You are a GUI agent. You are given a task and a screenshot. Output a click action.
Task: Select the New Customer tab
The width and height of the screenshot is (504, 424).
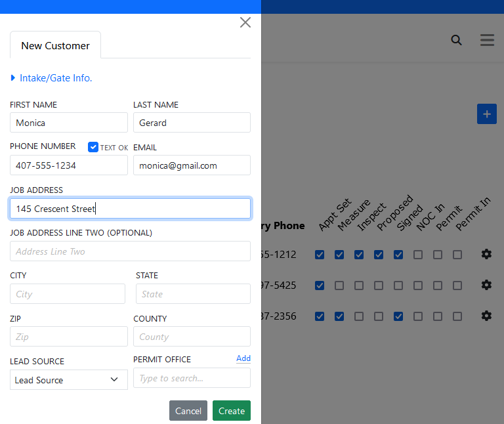[55, 46]
